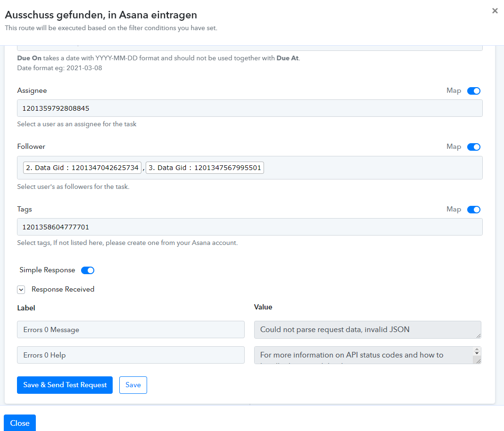This screenshot has height=431, width=504.
Task: Click the 'Value' column header
Action: coord(263,307)
